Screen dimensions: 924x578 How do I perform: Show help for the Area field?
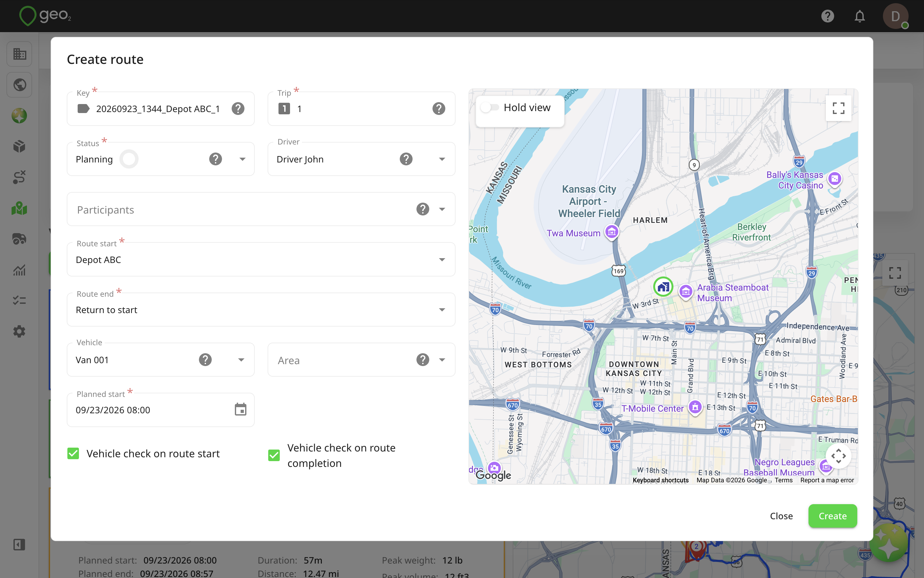tap(423, 360)
